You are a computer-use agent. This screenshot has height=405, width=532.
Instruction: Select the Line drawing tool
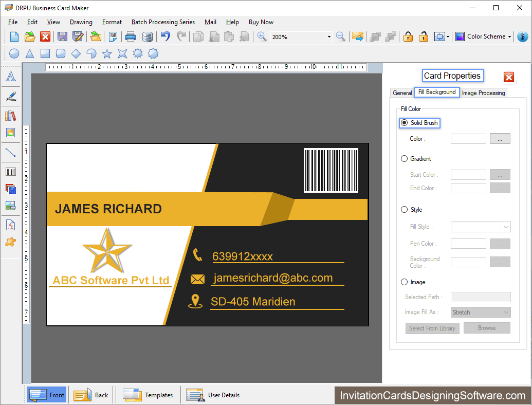click(11, 152)
